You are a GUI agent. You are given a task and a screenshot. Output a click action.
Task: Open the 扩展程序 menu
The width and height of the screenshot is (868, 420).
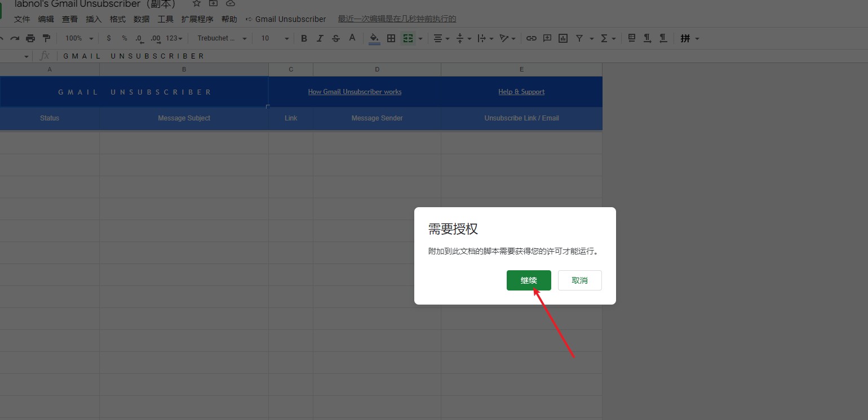click(197, 19)
